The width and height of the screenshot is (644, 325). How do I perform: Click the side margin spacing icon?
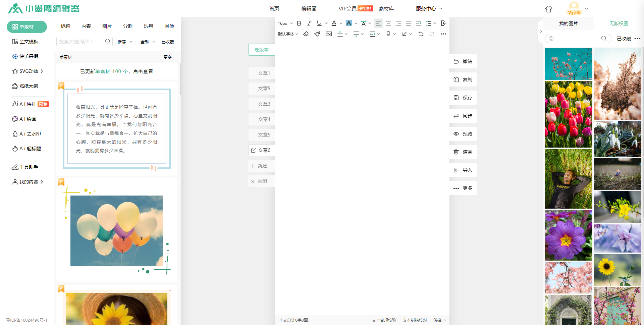[x=372, y=34]
